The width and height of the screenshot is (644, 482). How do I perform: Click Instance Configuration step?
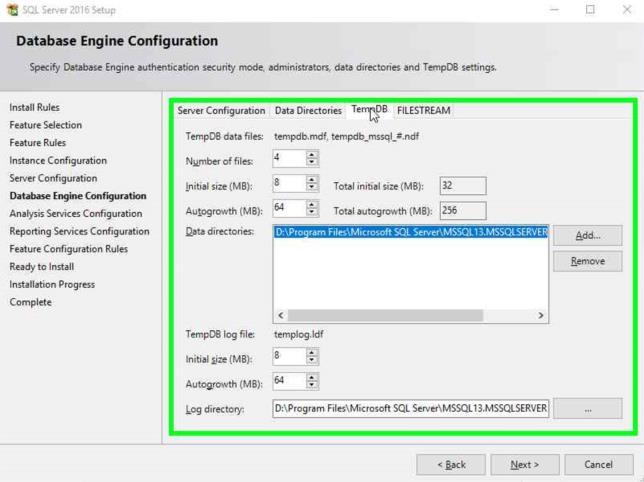[x=58, y=161]
